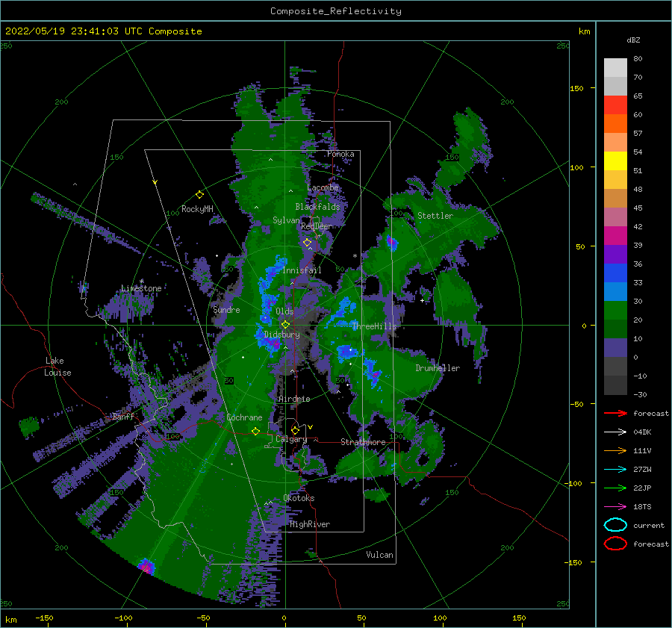
Task: Click the 20 dBZ green color swatch
Action: tap(615, 311)
